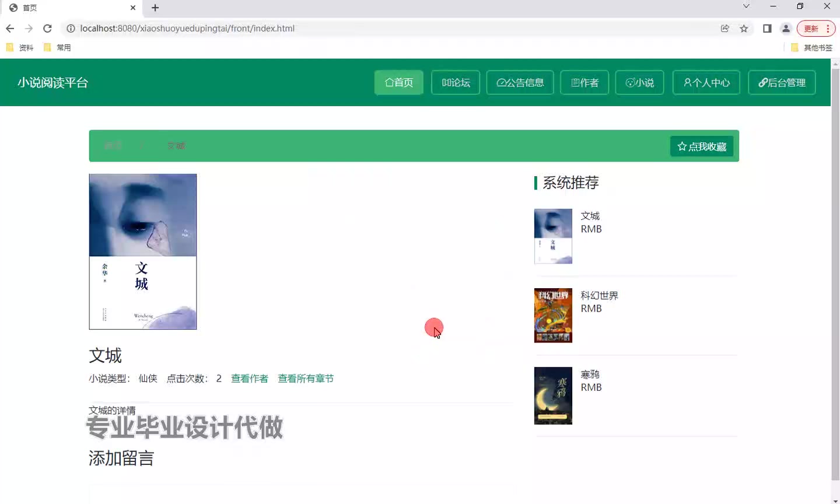The image size is (840, 504).
Task: Click the 添加留言 heading
Action: (121, 458)
